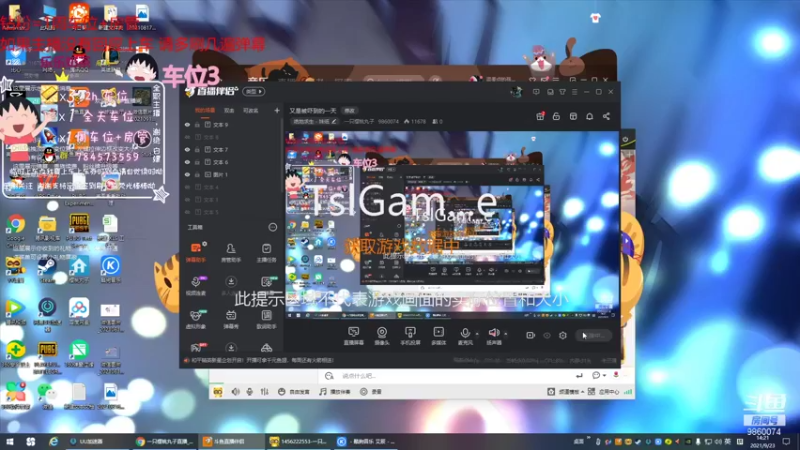Viewport: 800px width, 450px height.
Task: Hide the 文本 9 layer with eye icon
Action: pyautogui.click(x=187, y=124)
